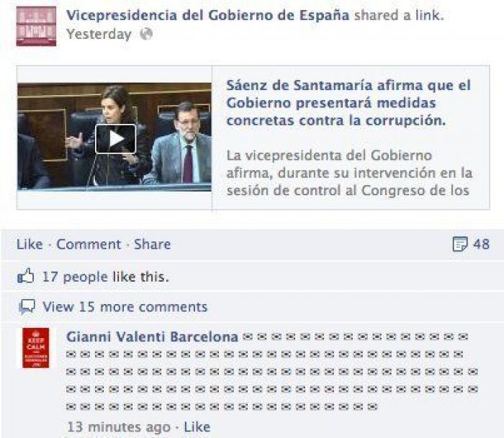Play the shared video thumbnail
This screenshot has width=504, height=438.
(116, 139)
